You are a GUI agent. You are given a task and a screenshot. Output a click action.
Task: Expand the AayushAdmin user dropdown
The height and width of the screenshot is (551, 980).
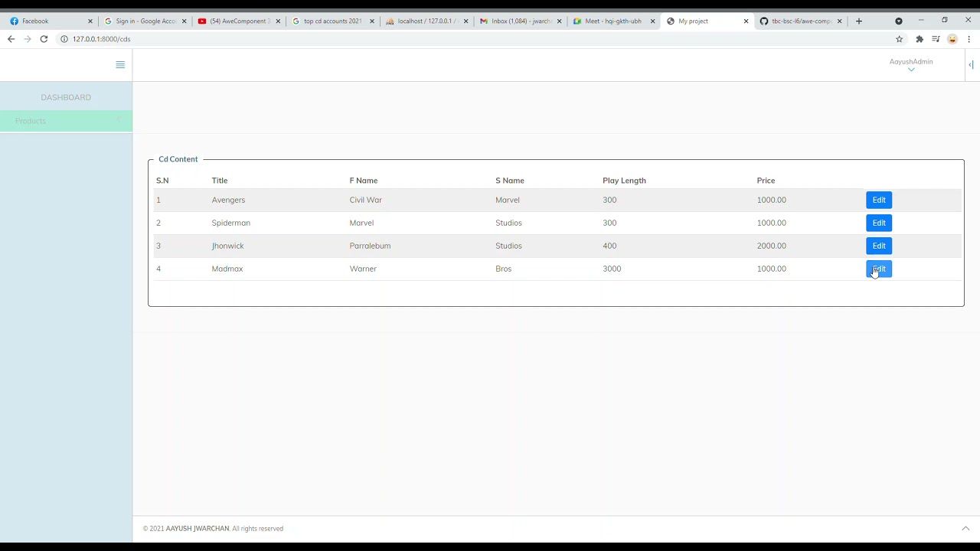point(911,65)
